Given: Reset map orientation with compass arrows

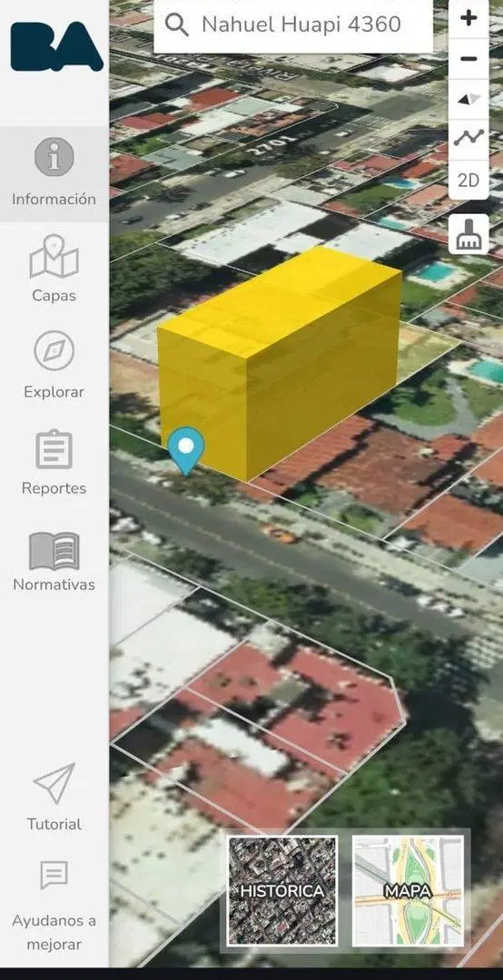Looking at the screenshot, I should (x=468, y=99).
